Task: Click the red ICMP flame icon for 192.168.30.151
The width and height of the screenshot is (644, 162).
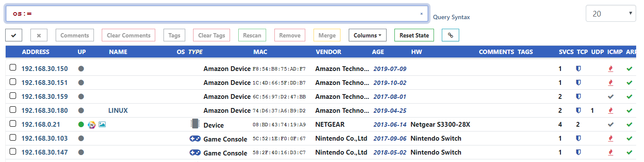Action: click(611, 83)
